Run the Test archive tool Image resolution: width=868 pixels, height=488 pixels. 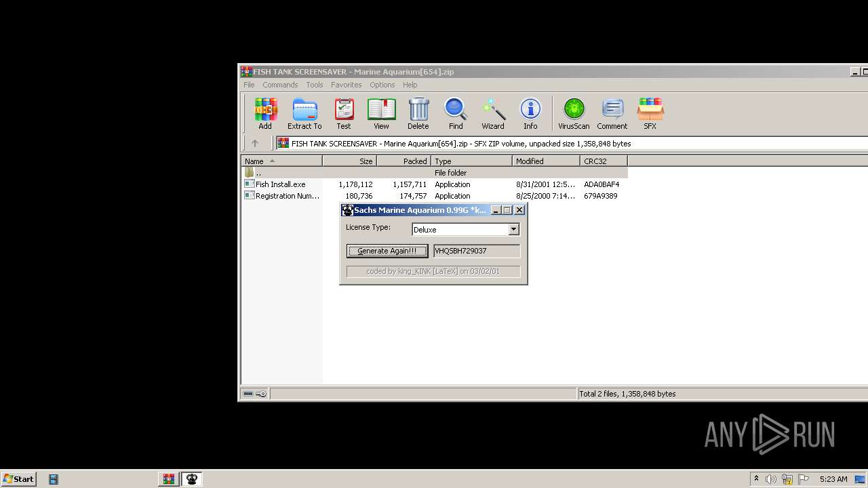[344, 113]
